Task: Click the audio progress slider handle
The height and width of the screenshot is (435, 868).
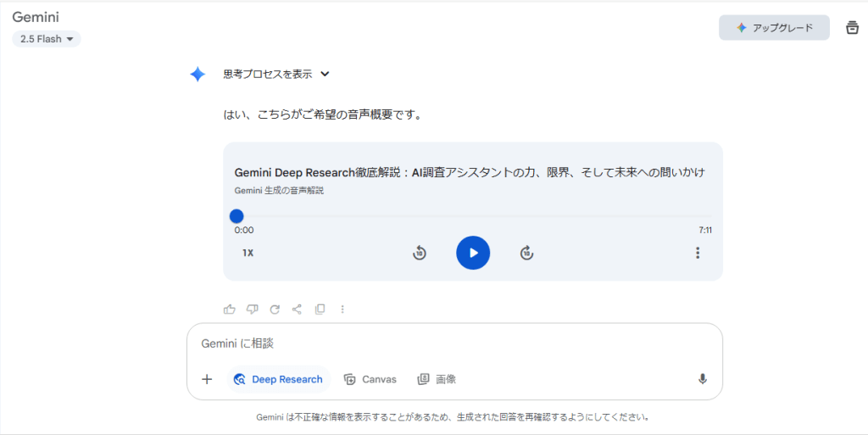Action: point(236,216)
